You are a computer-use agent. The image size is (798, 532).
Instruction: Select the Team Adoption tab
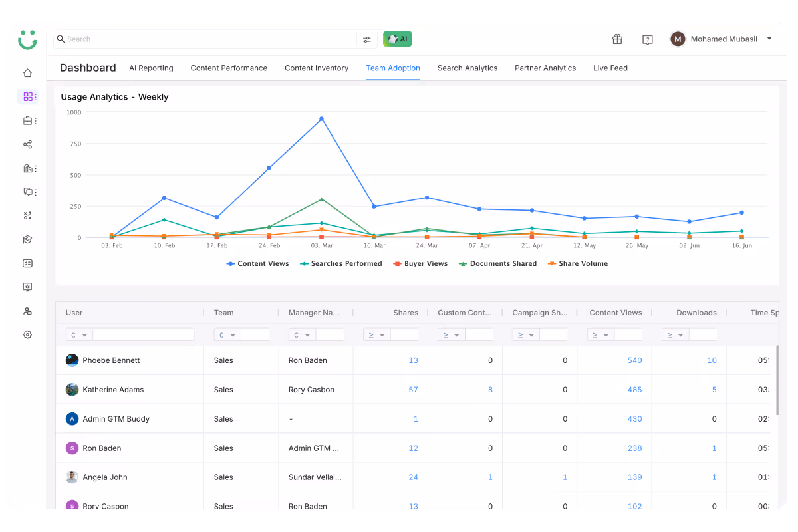point(393,68)
